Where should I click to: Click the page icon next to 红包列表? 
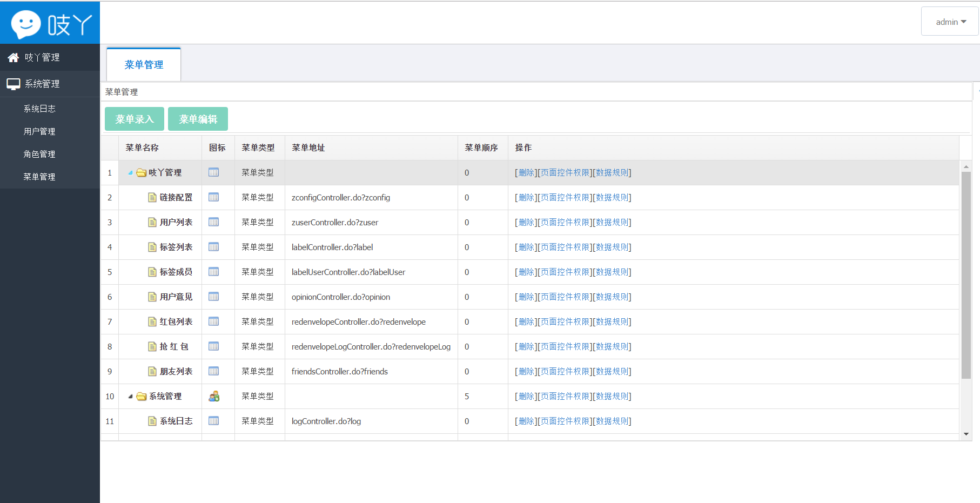[152, 322]
